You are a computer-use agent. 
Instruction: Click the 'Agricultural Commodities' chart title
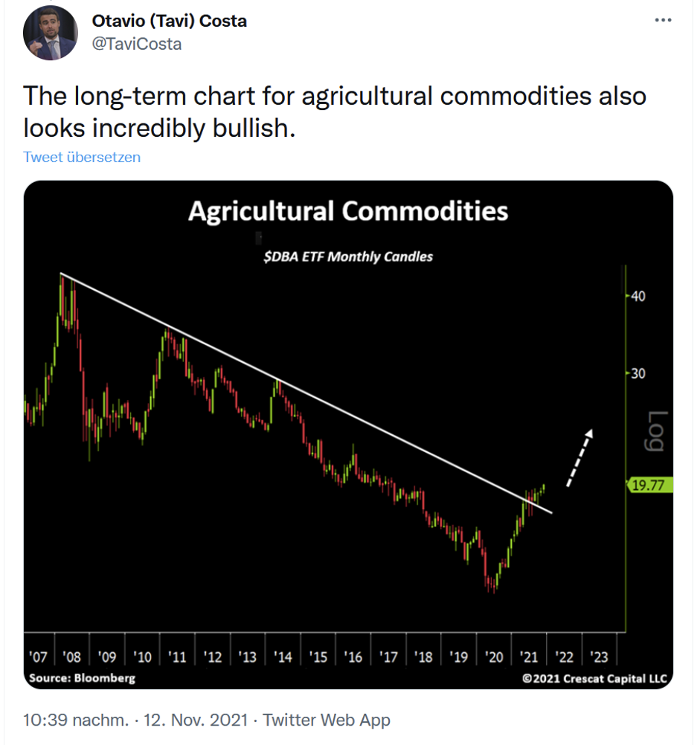tap(348, 211)
